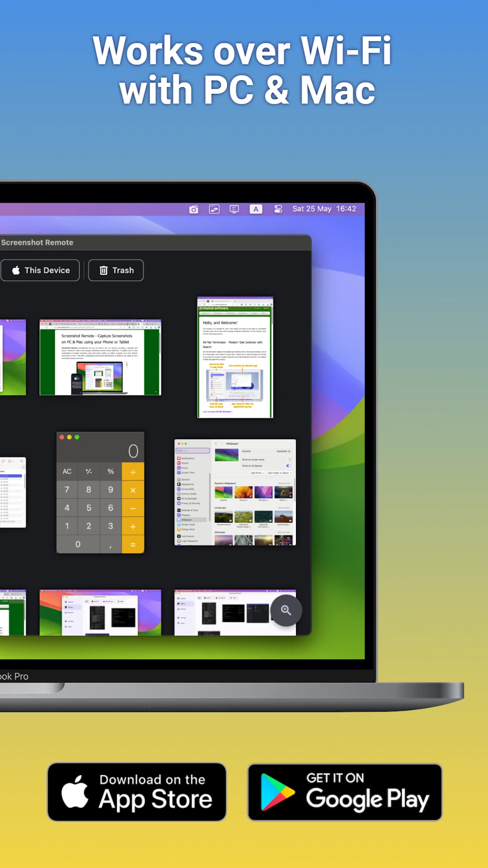Screen dimensions: 488x868
Task: Select the partially visible purple wallpaper thumbnail
Action: [x=13, y=357]
